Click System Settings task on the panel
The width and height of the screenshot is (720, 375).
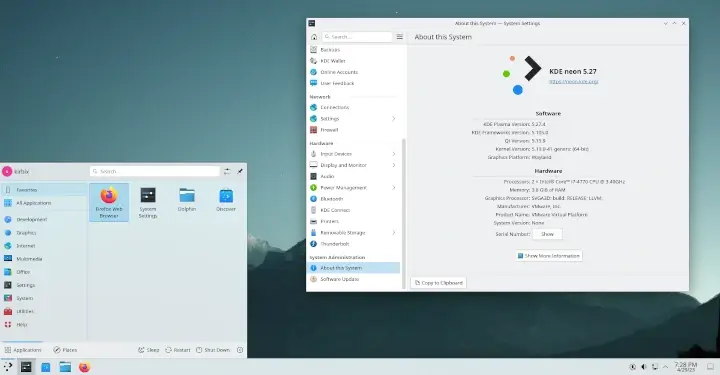pyautogui.click(x=26, y=367)
